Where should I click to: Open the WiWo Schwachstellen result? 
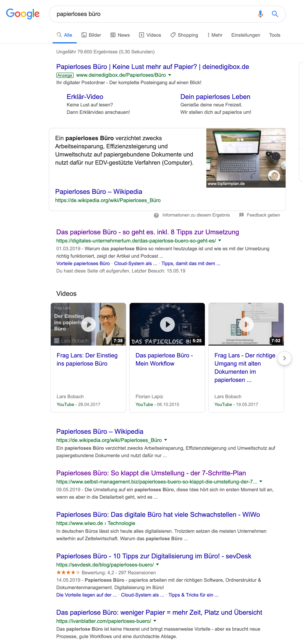pos(158,514)
